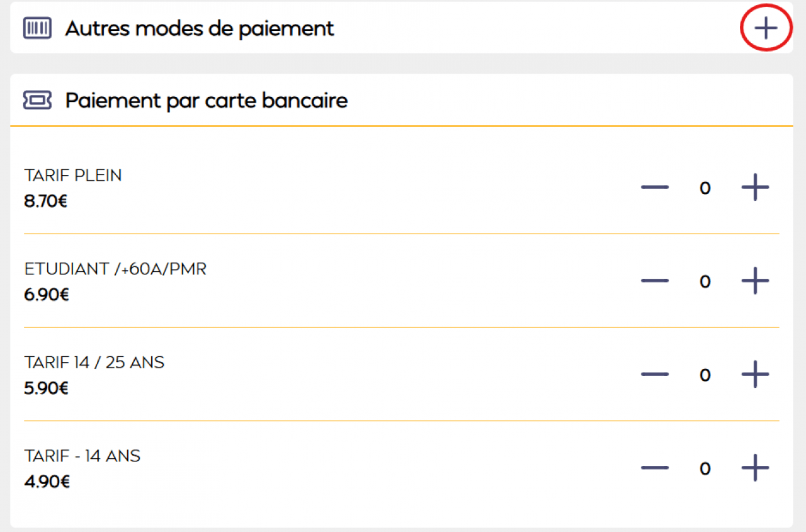Click the TARIF PLEIN quantity value
The image size is (806, 532).
point(705,188)
